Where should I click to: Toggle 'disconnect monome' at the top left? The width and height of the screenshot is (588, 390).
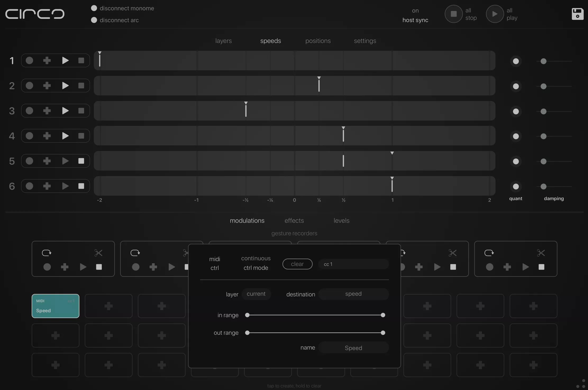94,8
